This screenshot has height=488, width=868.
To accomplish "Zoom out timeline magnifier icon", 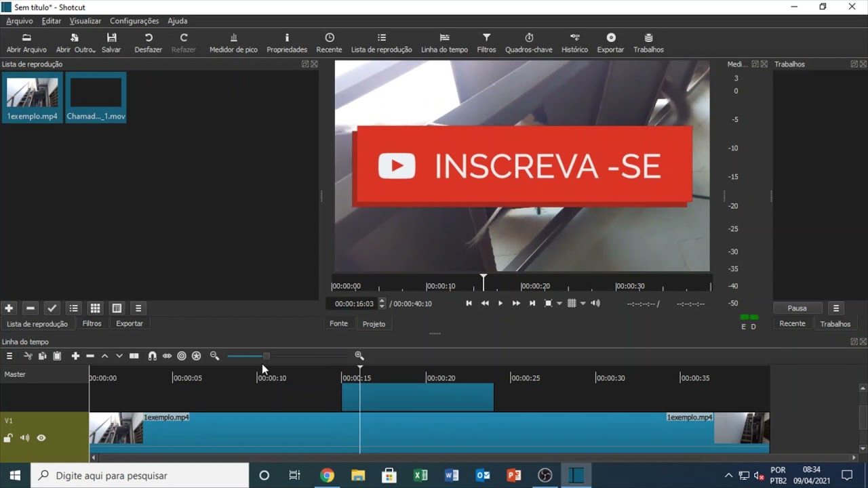I will pos(214,356).
